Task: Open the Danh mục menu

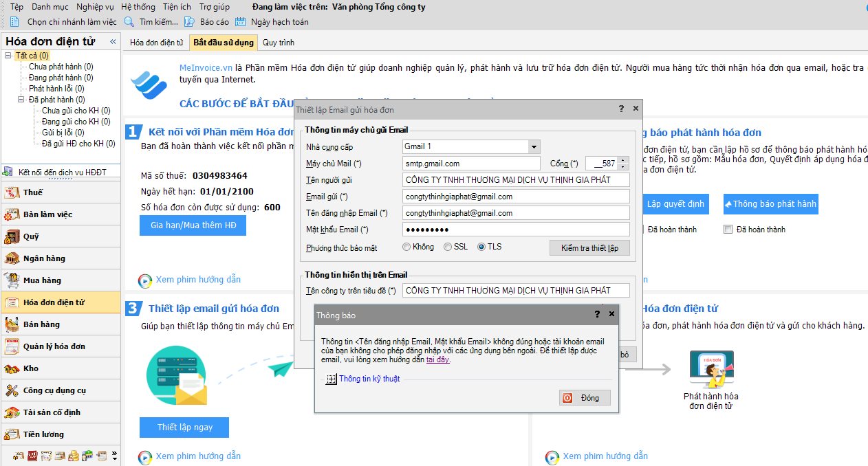Action: tap(50, 7)
